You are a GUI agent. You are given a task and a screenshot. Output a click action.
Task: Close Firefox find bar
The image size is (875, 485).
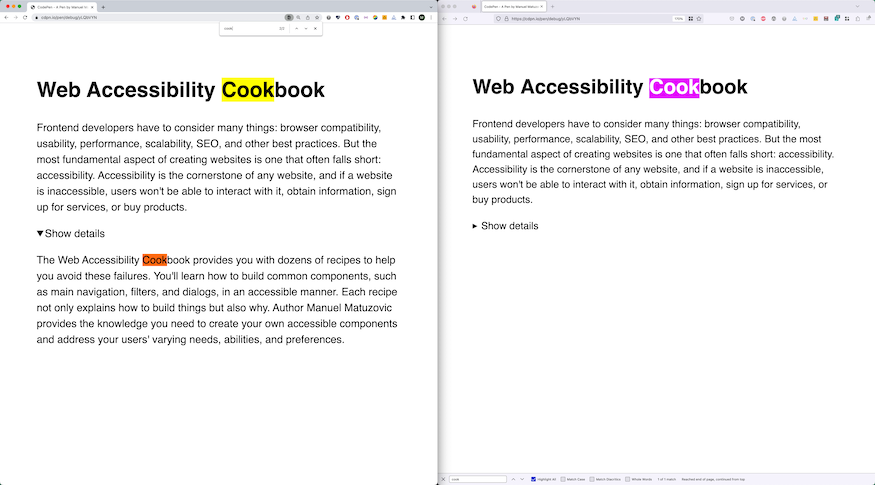pyautogui.click(x=444, y=479)
